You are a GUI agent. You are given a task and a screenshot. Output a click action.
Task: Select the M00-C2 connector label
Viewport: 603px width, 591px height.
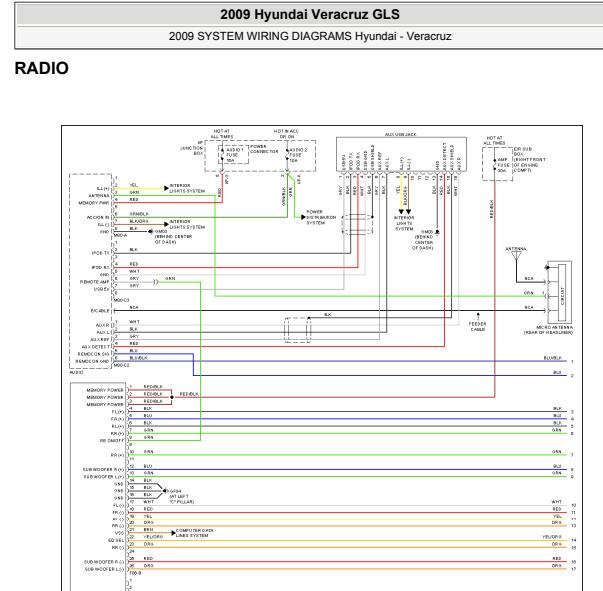122,365
